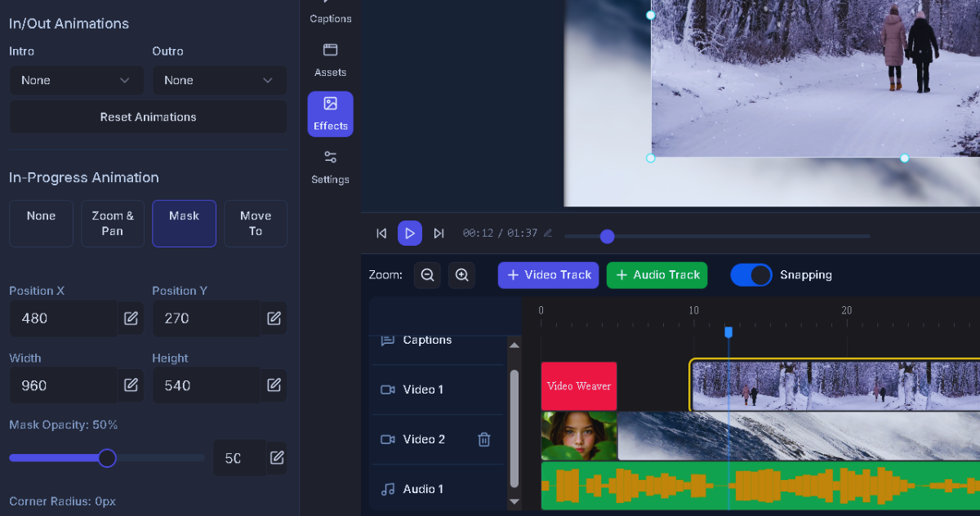Image resolution: width=980 pixels, height=516 pixels.
Task: Click the timeline zoom in icon
Action: pos(461,274)
